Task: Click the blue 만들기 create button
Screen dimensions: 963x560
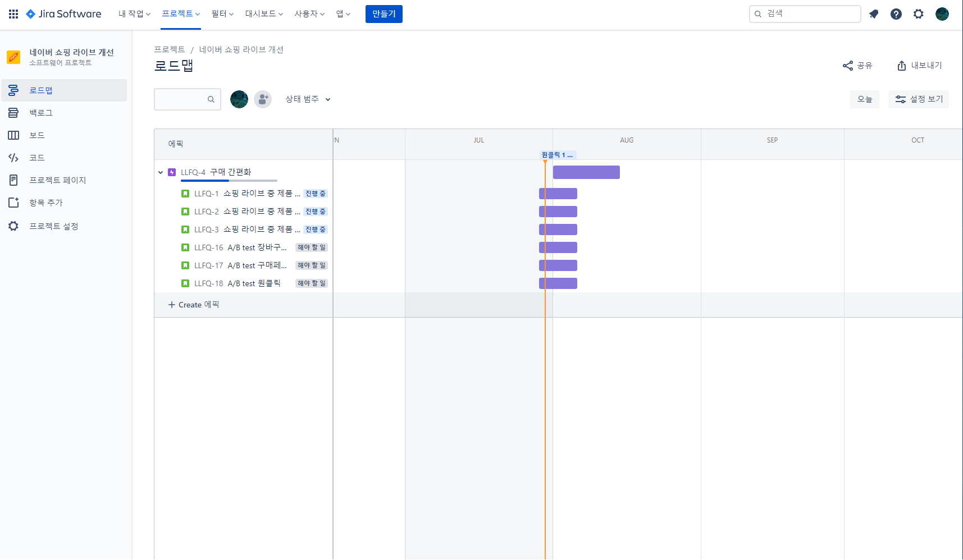Action: point(384,14)
